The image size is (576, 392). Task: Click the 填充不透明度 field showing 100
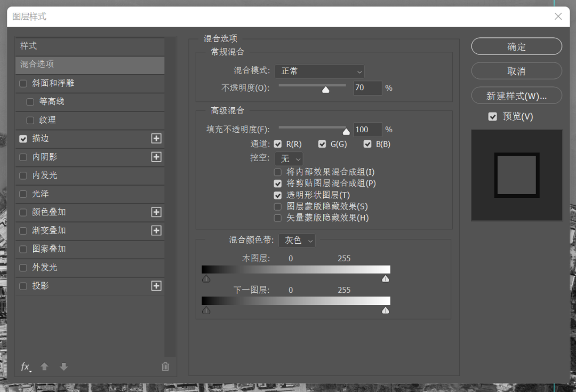click(367, 130)
